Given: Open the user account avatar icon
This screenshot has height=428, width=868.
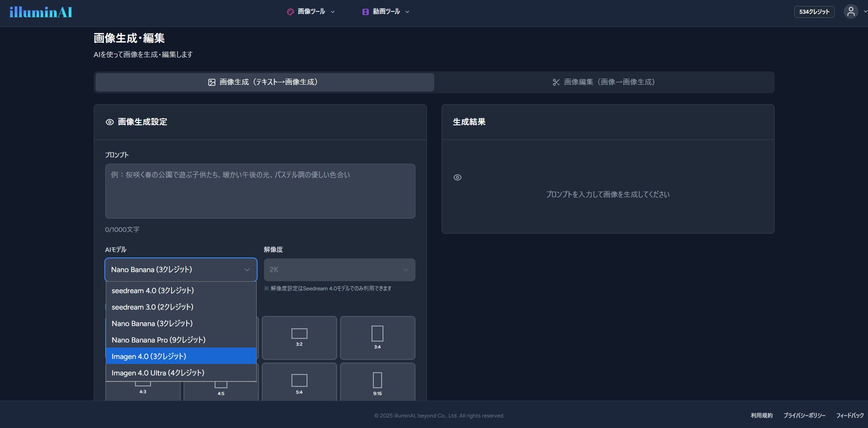Looking at the screenshot, I should [851, 11].
